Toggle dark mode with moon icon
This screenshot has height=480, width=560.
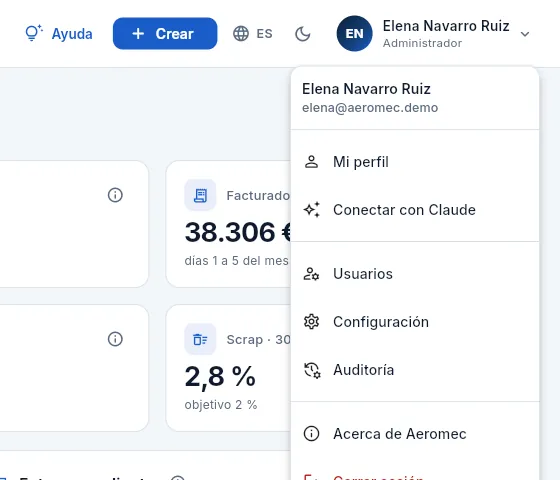coord(303,34)
